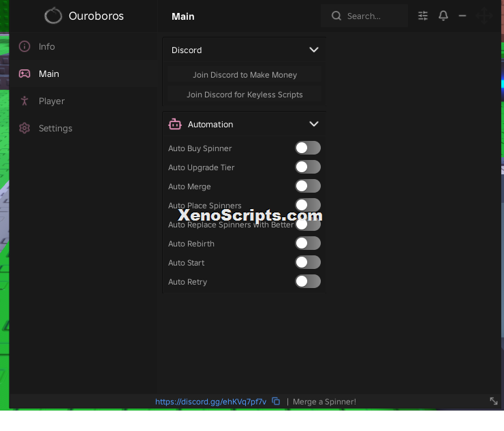Click the gear icon beside Settings
This screenshot has height=431, width=504.
[25, 128]
